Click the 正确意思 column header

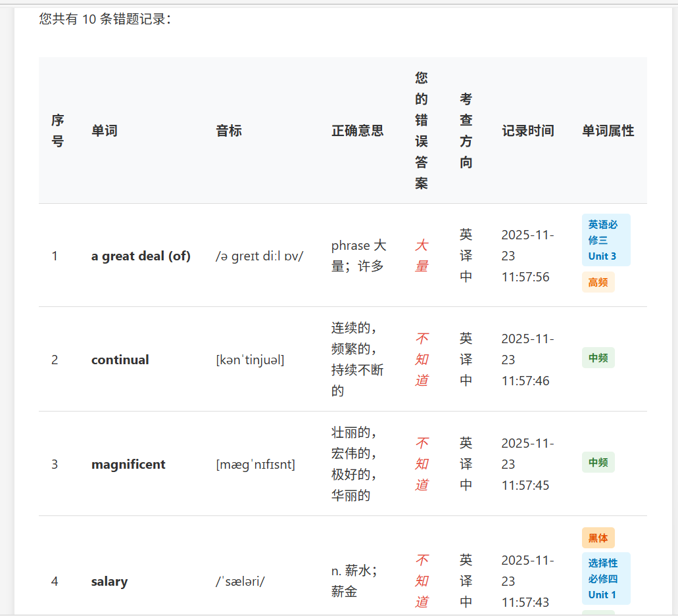click(357, 131)
